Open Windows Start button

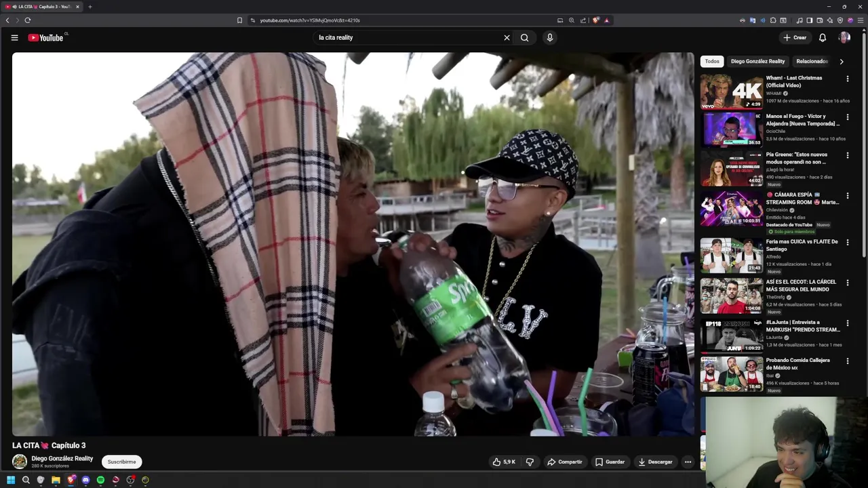[x=11, y=480]
